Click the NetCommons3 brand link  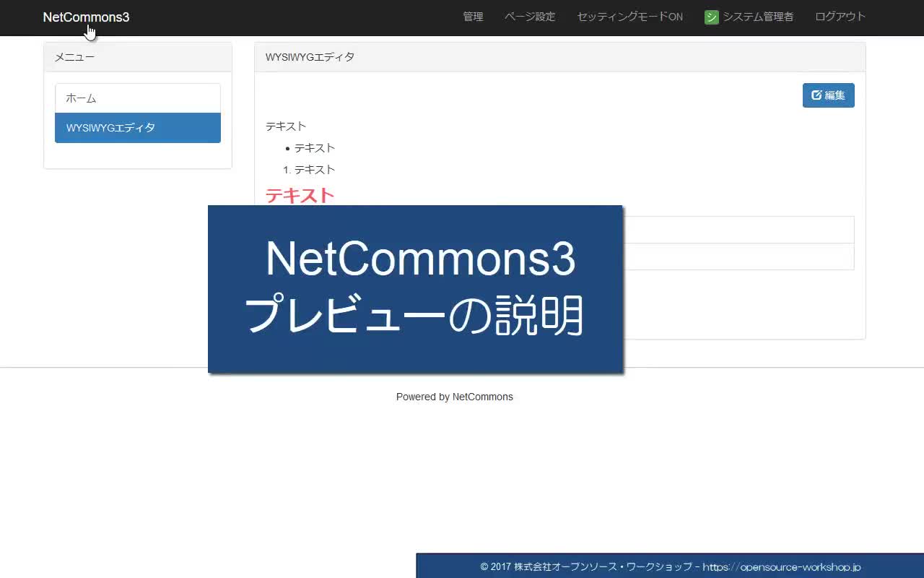pos(86,17)
